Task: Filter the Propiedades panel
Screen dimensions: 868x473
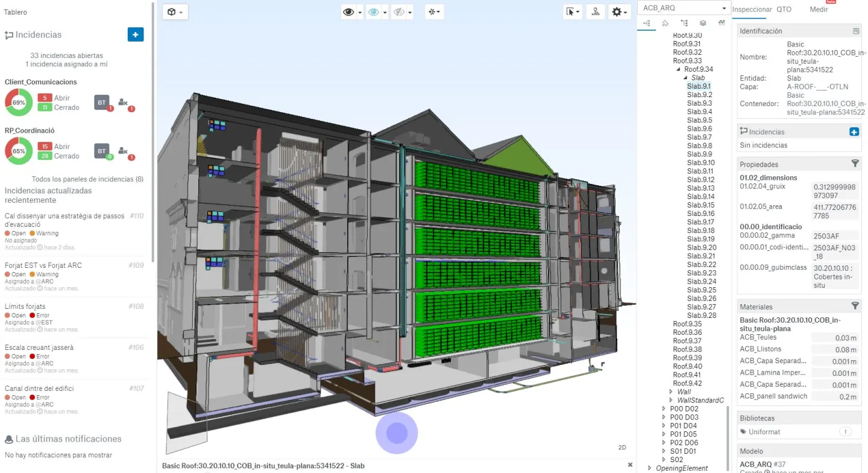Action: click(855, 163)
